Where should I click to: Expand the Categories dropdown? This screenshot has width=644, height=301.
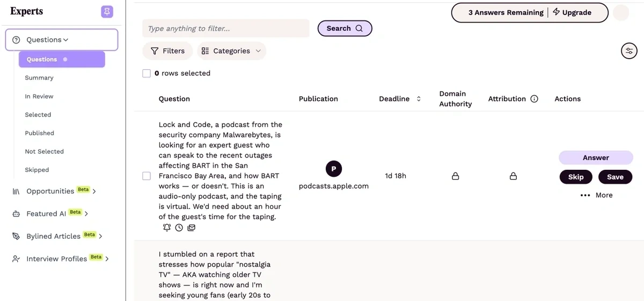[232, 51]
